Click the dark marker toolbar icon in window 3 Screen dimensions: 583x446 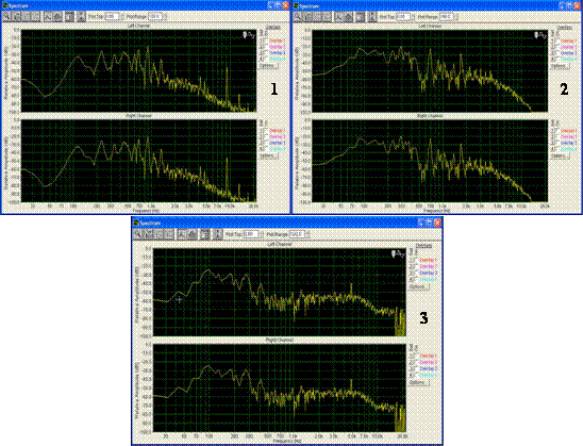pos(204,235)
